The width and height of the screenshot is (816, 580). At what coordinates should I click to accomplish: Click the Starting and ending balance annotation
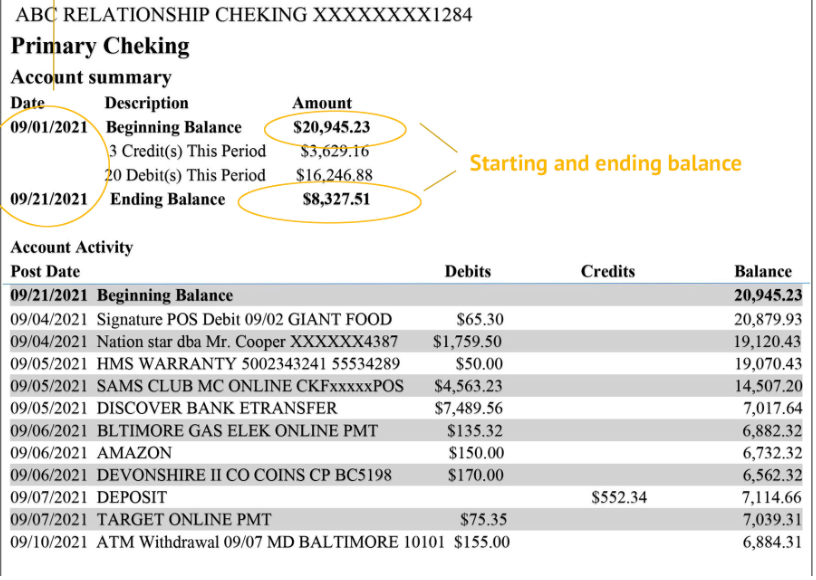[x=605, y=163]
